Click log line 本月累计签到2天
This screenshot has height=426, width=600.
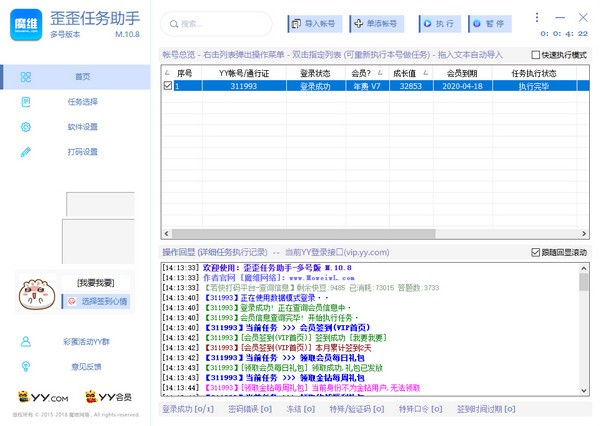point(288,348)
